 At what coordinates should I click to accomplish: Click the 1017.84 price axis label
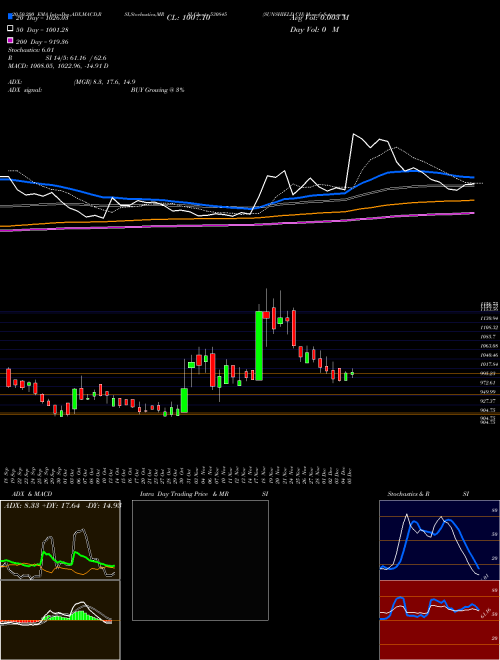click(x=489, y=364)
